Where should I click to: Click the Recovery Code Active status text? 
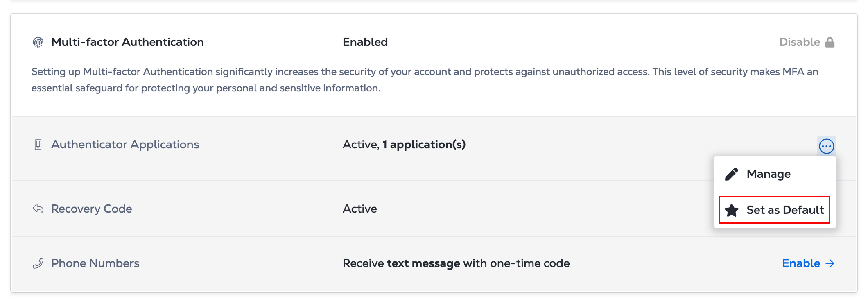[360, 209]
